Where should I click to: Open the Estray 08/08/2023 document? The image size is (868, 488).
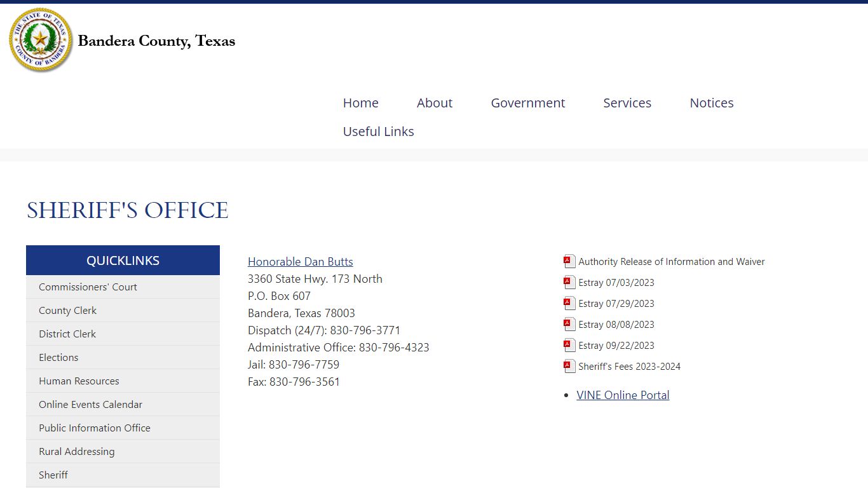tap(616, 325)
